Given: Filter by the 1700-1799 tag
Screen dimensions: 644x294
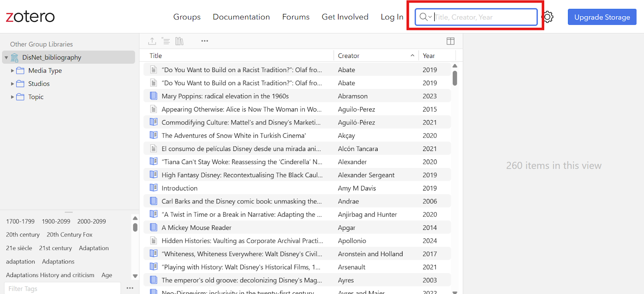Looking at the screenshot, I should pyautogui.click(x=20, y=222).
